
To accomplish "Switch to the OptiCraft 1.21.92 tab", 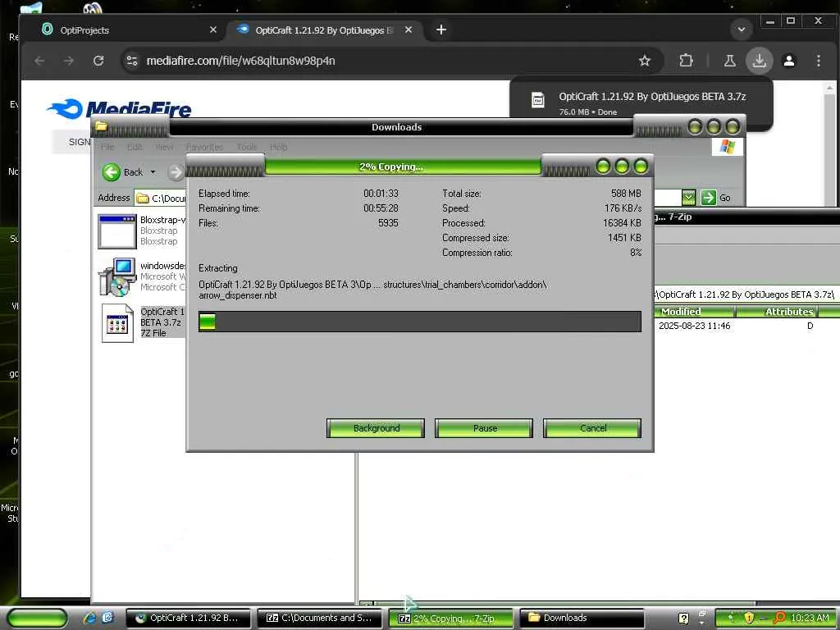I will [x=323, y=30].
